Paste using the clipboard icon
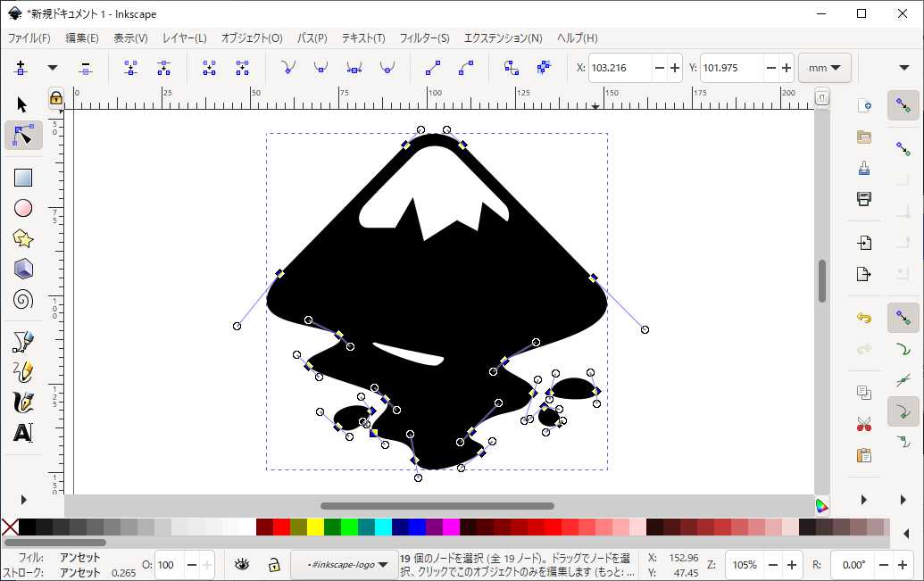Screen dimensions: 924x581 864,455
